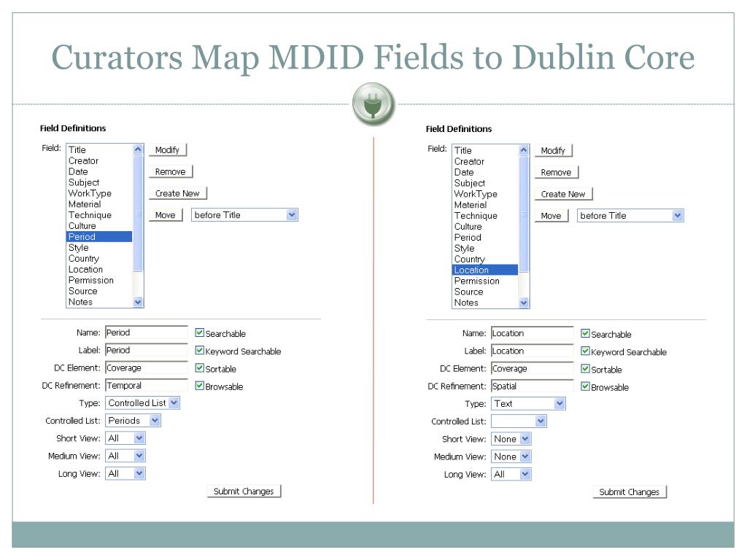Open left 'before Title' move dropdown
The width and height of the screenshot is (747, 560).
[x=244, y=215]
